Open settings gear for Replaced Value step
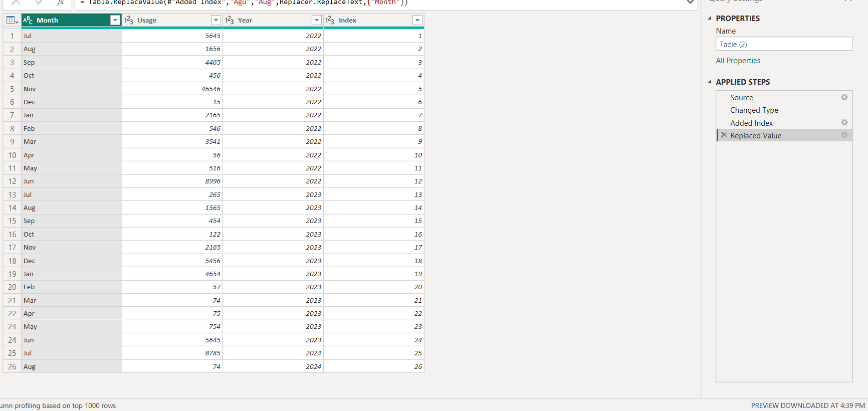 coord(844,135)
